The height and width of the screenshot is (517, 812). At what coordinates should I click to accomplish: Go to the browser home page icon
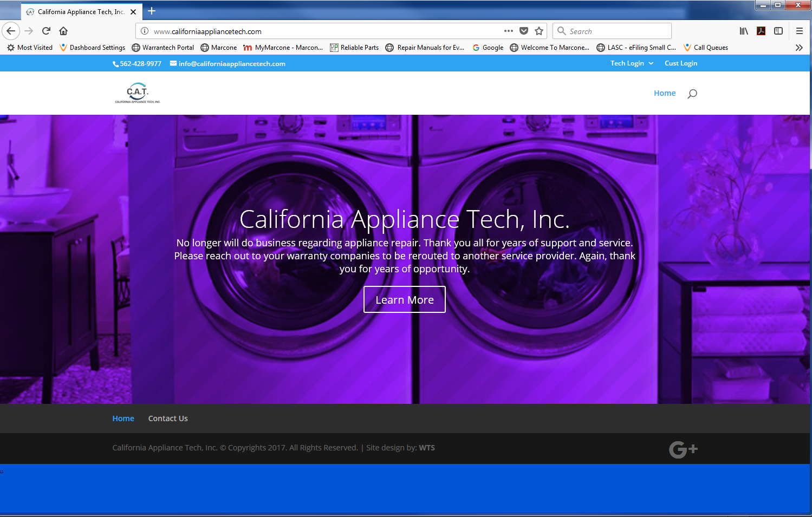click(63, 31)
